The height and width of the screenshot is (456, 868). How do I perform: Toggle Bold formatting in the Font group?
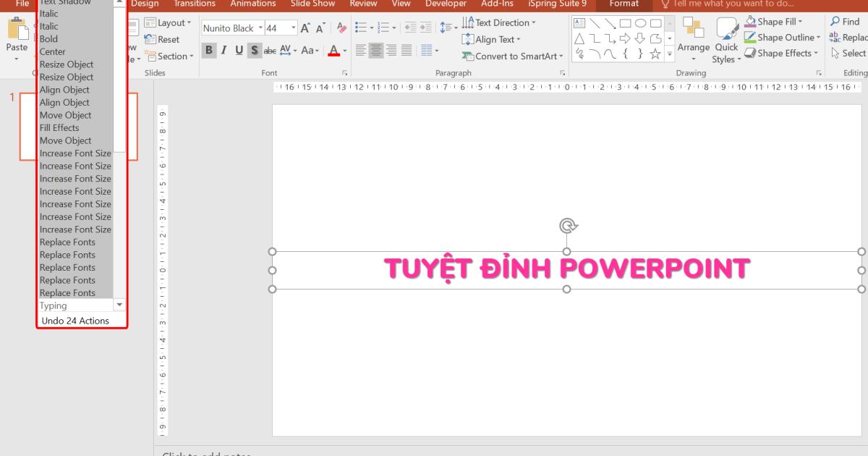pos(209,51)
